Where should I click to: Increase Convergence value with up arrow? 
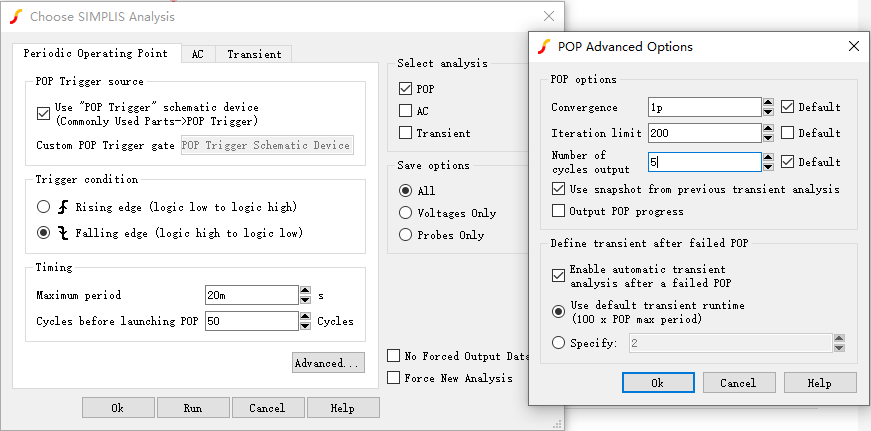pyautogui.click(x=768, y=103)
